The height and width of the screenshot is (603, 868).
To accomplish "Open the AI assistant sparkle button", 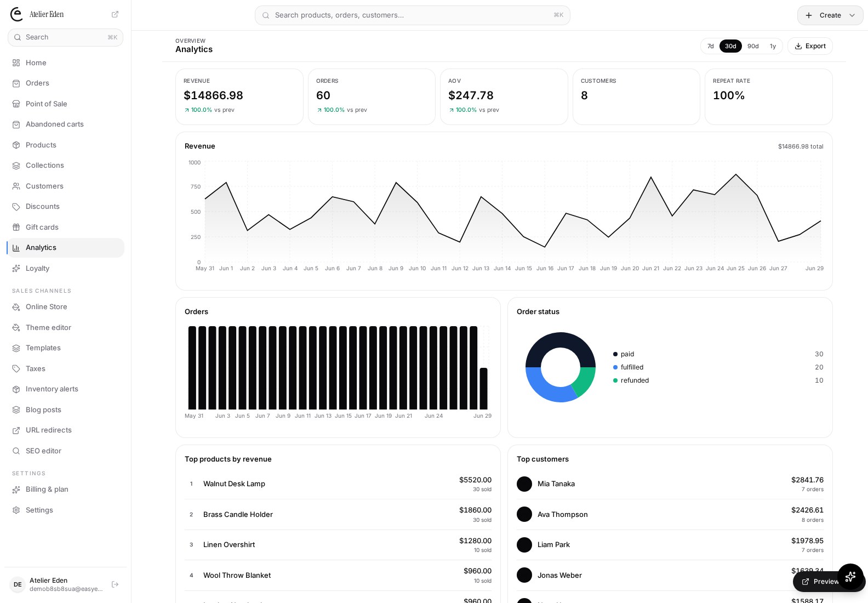I will [850, 577].
